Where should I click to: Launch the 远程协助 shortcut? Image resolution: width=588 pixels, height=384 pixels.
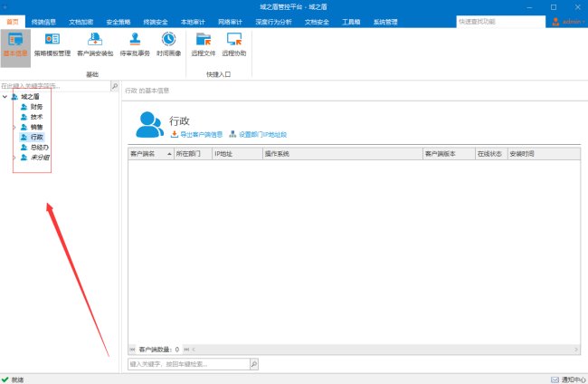[x=234, y=45]
